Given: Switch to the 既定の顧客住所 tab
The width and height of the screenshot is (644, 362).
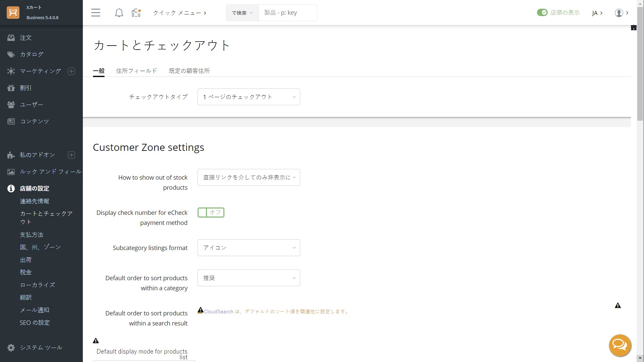Looking at the screenshot, I should (189, 71).
